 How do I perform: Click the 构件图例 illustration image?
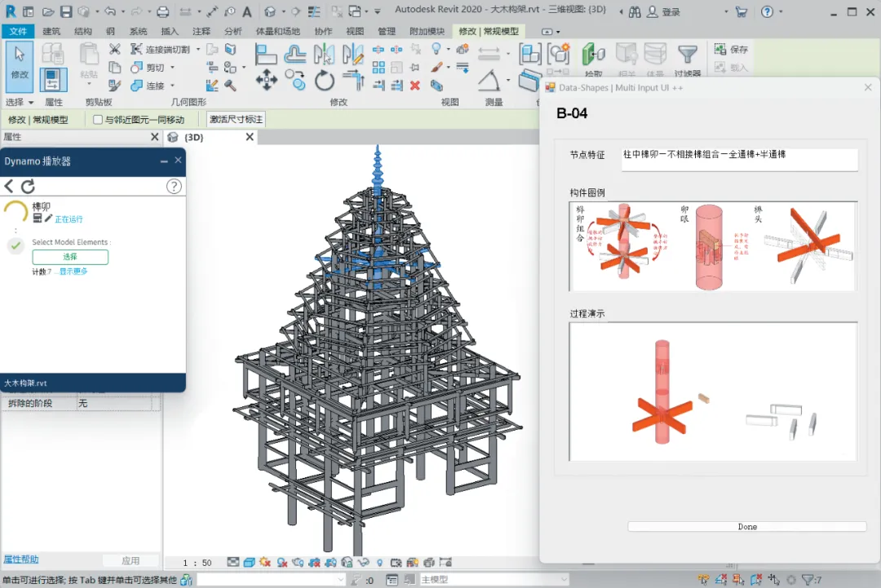pyautogui.click(x=713, y=246)
